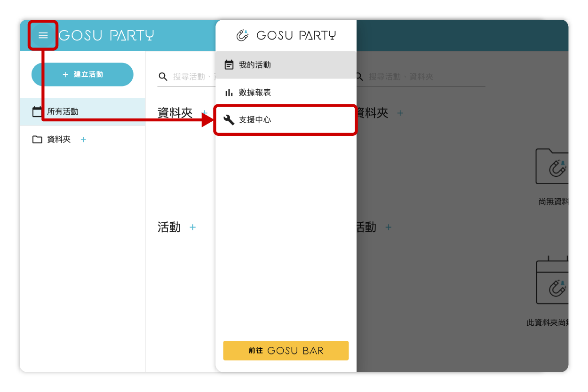Click the right 搜尋活動、資料夾 search field
This screenshot has height=392, width=588.
tap(423, 77)
